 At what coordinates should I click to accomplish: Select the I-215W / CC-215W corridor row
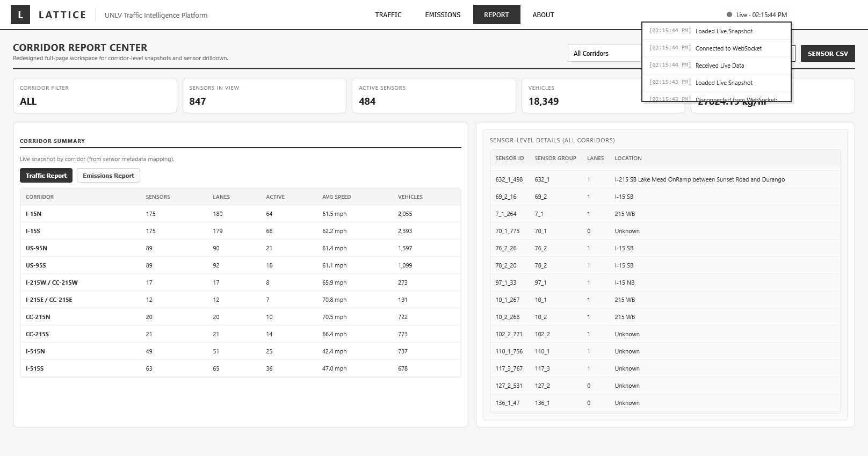(240, 283)
